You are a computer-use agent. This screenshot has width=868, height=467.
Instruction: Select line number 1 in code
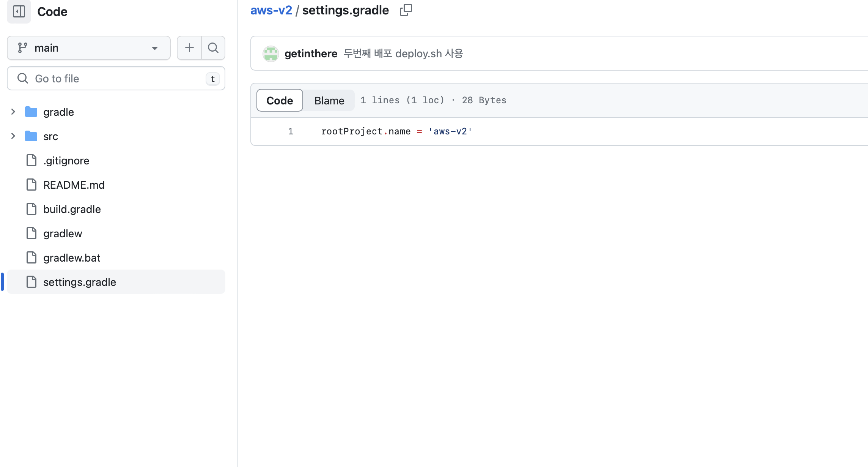[x=291, y=131]
